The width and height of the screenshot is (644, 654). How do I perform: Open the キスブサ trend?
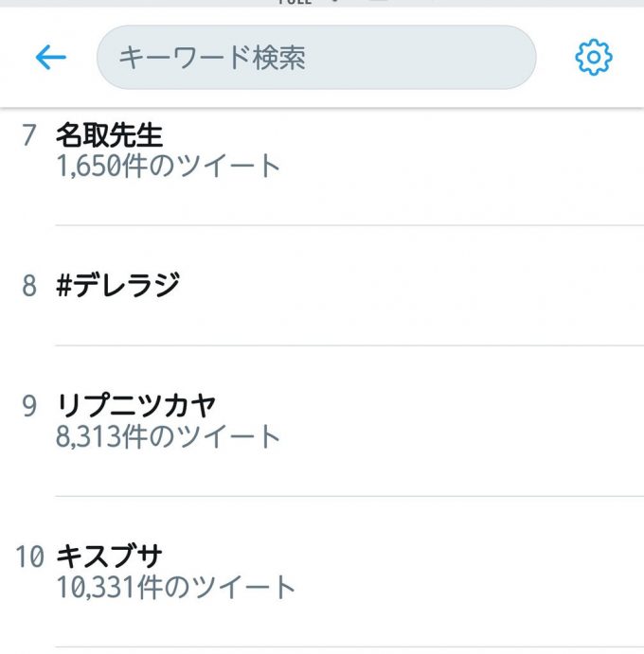tap(109, 556)
